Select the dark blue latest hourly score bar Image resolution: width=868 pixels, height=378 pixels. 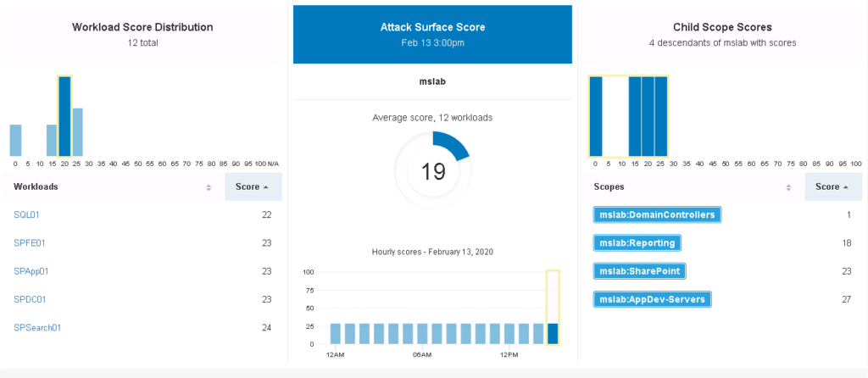coord(553,333)
